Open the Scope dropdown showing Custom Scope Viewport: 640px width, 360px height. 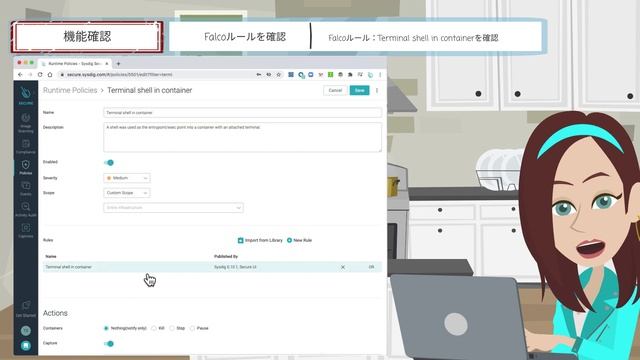pyautogui.click(x=127, y=193)
